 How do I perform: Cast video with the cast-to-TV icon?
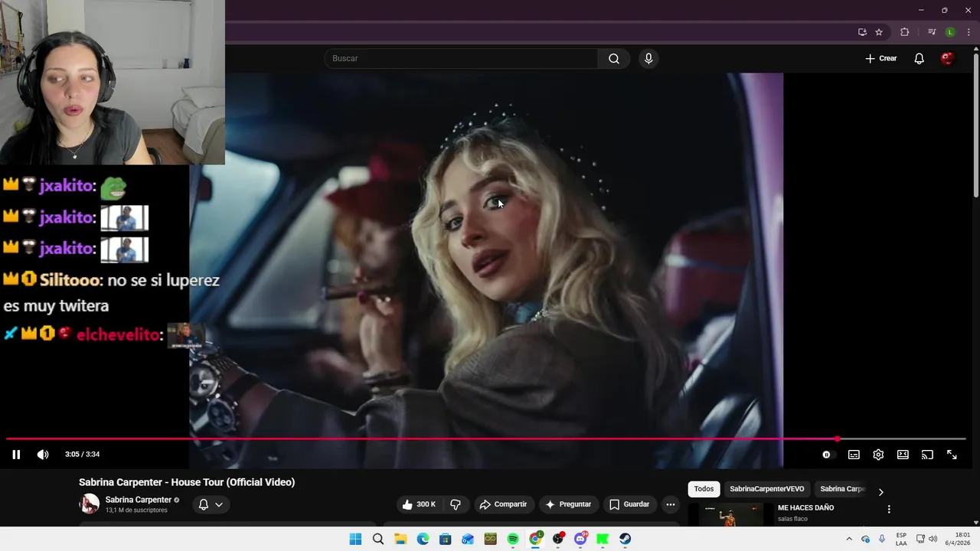coord(927,455)
